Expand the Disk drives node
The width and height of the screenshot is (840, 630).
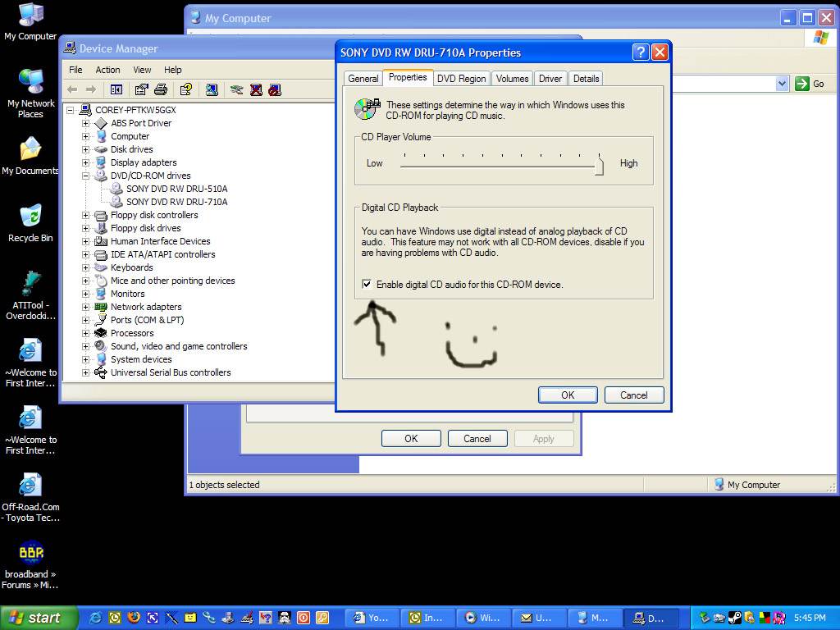[85, 149]
